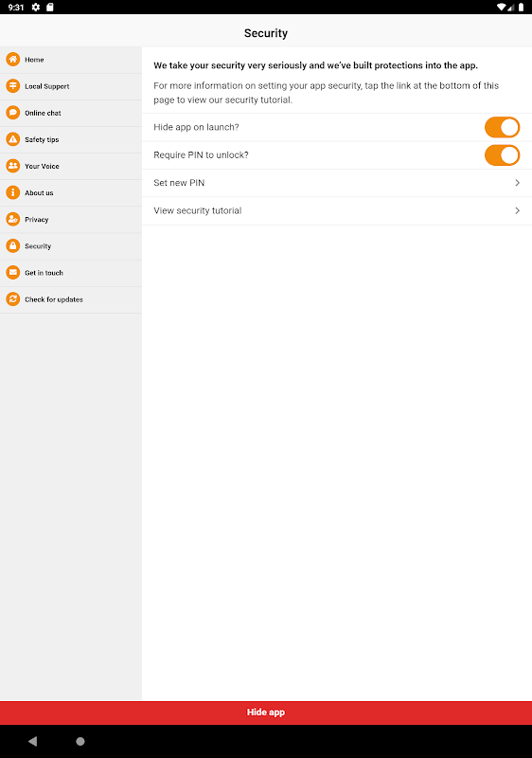Screen dimensions: 532x758
Task: Tap the Security page title
Action: coord(266,33)
